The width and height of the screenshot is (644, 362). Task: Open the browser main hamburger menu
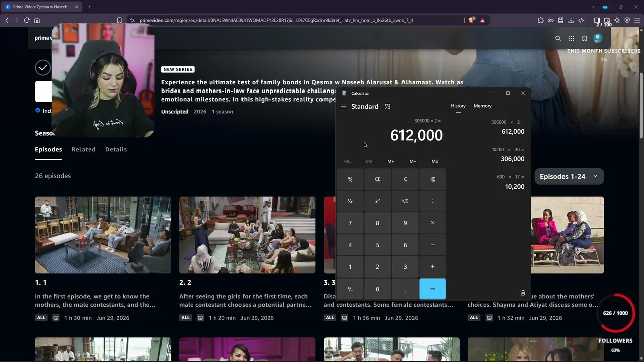point(637,20)
